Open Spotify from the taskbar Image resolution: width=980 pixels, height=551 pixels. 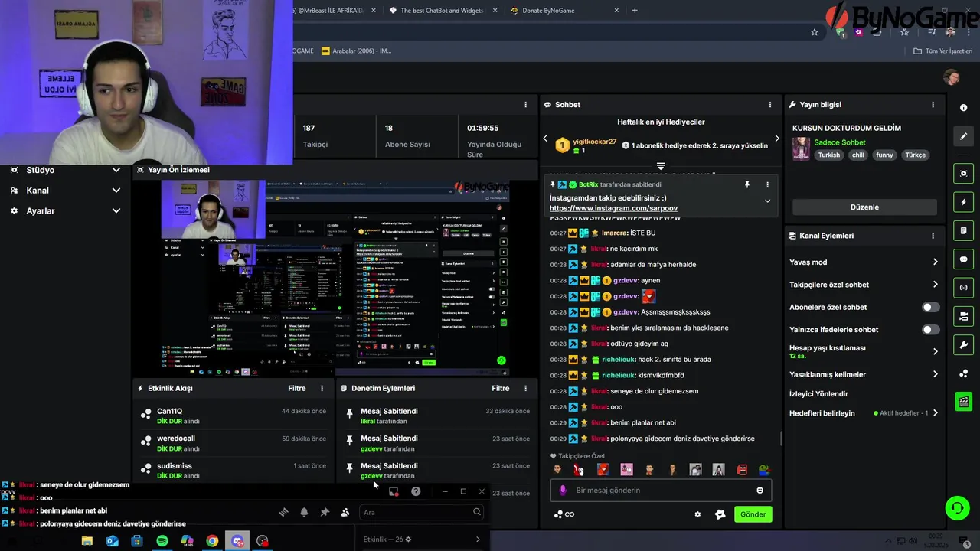[x=162, y=541]
